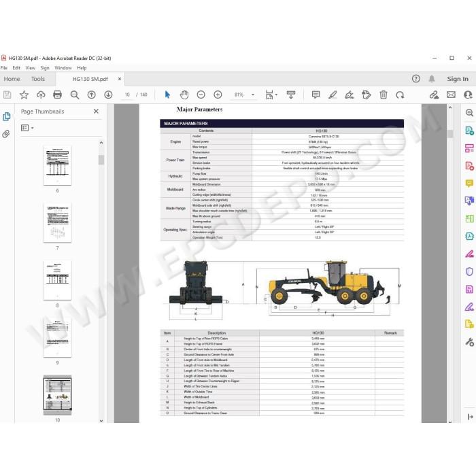Open the View menu

click(31, 68)
